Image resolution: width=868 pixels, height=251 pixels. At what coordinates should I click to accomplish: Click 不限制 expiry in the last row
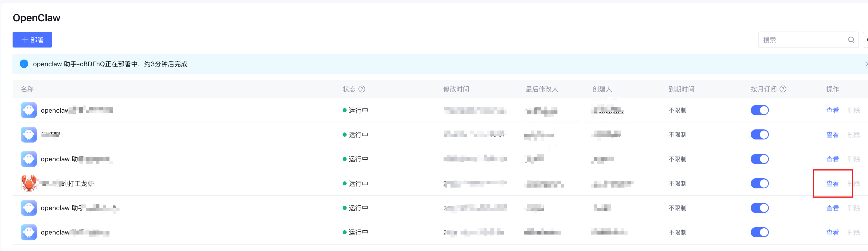[x=677, y=233]
